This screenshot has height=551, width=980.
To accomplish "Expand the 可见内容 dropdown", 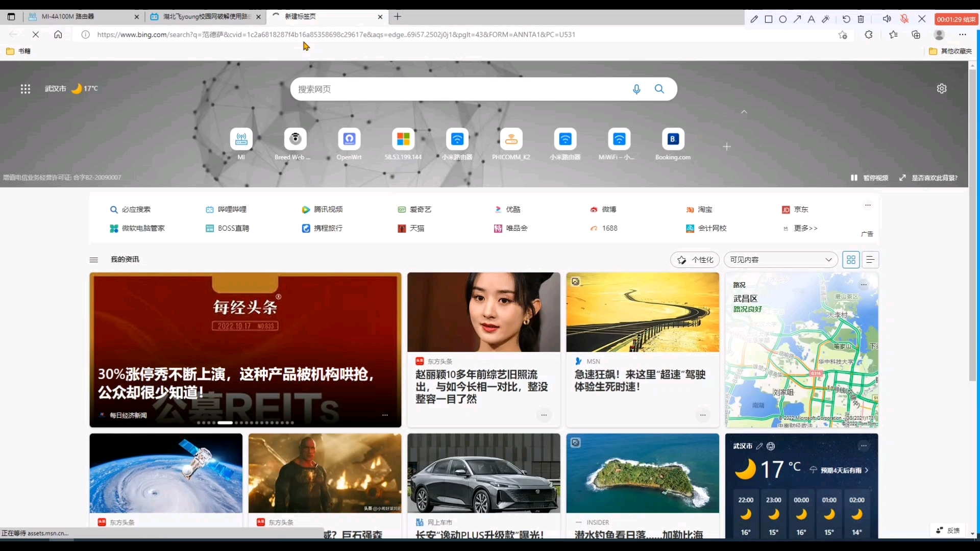I will coord(781,260).
